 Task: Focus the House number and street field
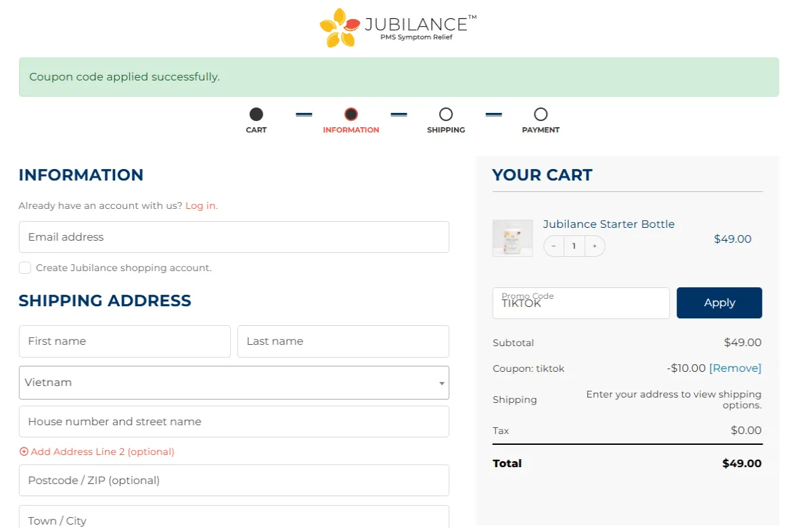pos(233,422)
